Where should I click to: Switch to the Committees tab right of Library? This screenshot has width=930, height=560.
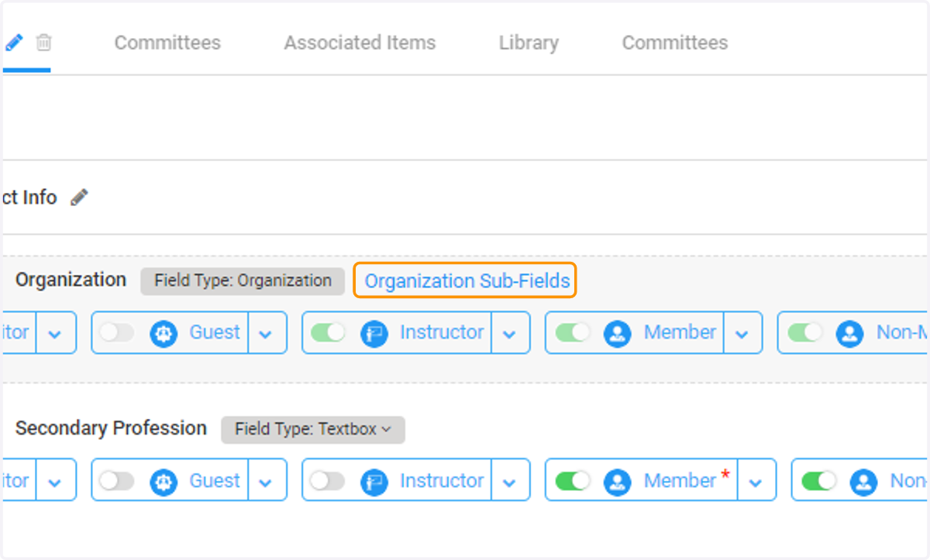(675, 43)
